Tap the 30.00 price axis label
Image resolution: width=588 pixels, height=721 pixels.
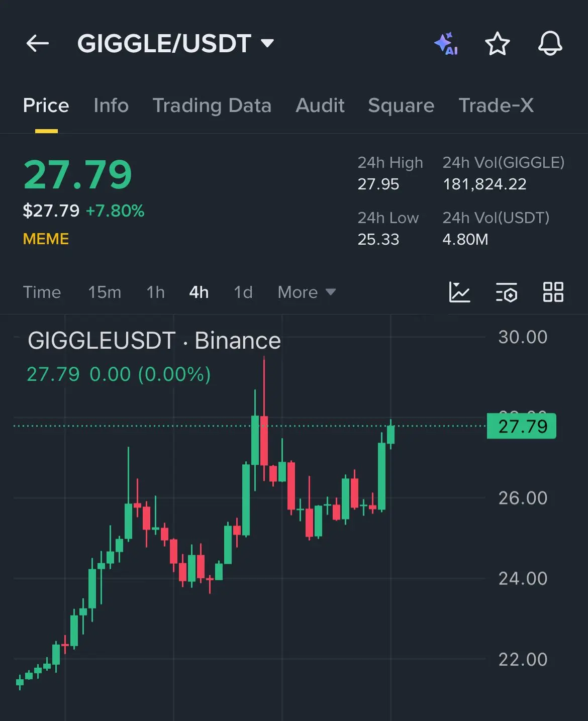coord(523,337)
